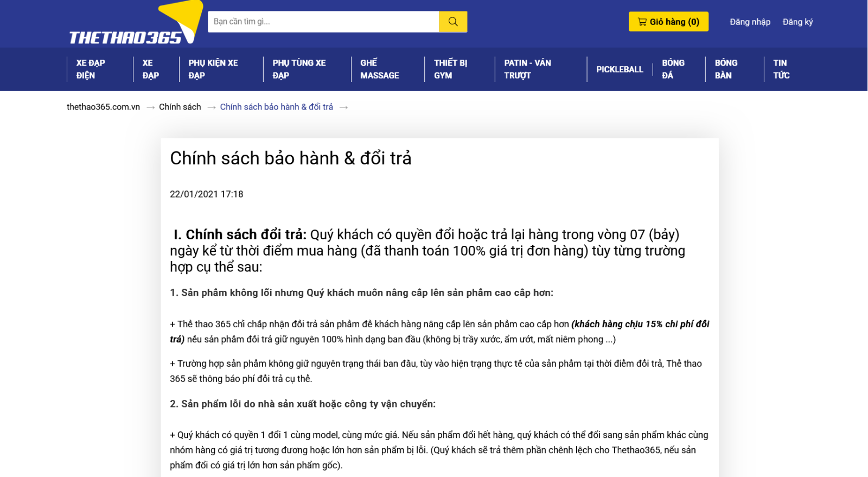Viewport: 868px width, 477px height.
Task: Click the Đăng ký link
Action: coord(797,22)
